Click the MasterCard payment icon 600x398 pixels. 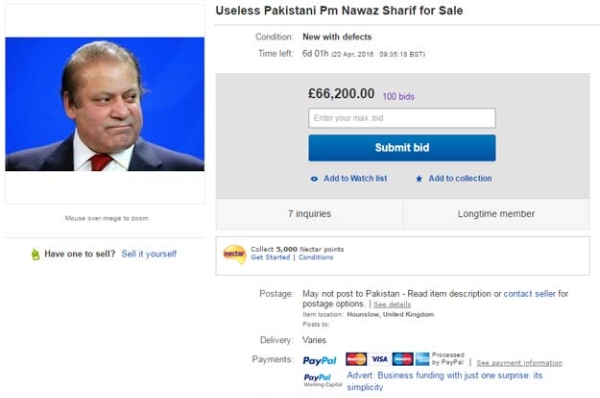click(356, 359)
